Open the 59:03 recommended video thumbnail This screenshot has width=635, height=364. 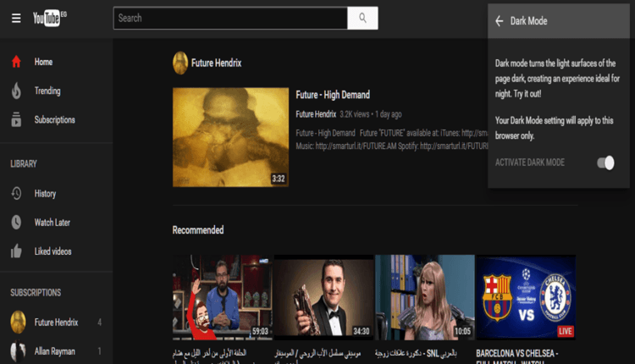click(223, 297)
